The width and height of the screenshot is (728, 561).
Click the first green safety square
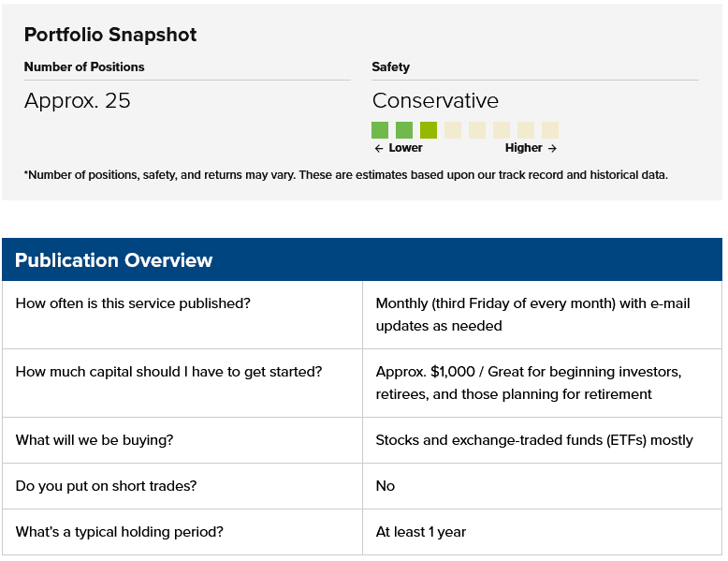click(x=380, y=130)
